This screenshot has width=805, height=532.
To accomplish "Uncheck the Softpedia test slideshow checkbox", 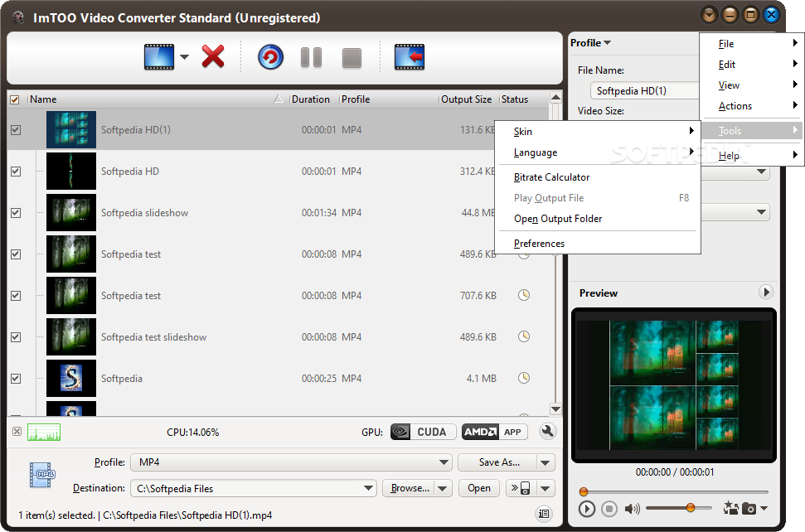I will coord(16,337).
